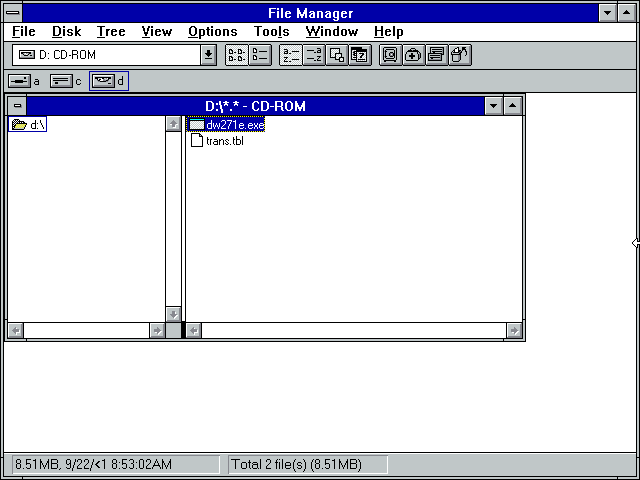This screenshot has width=640, height=480.
Task: Click the View All File Details icon
Action: (x=260, y=55)
